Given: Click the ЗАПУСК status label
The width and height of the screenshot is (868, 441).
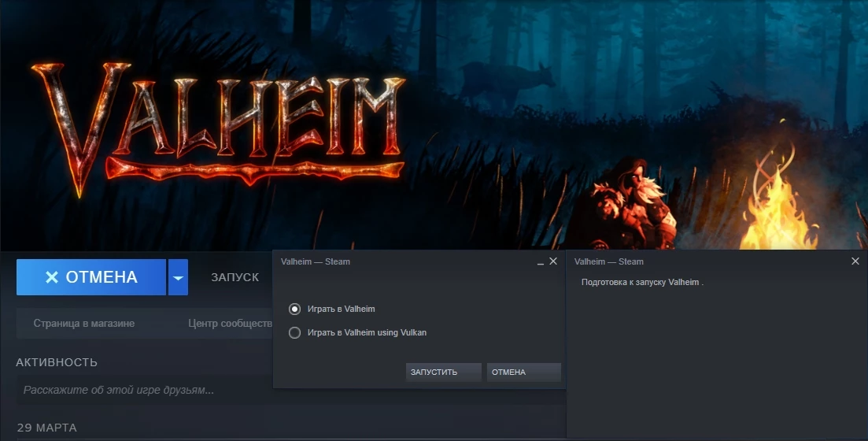Looking at the screenshot, I should point(235,277).
